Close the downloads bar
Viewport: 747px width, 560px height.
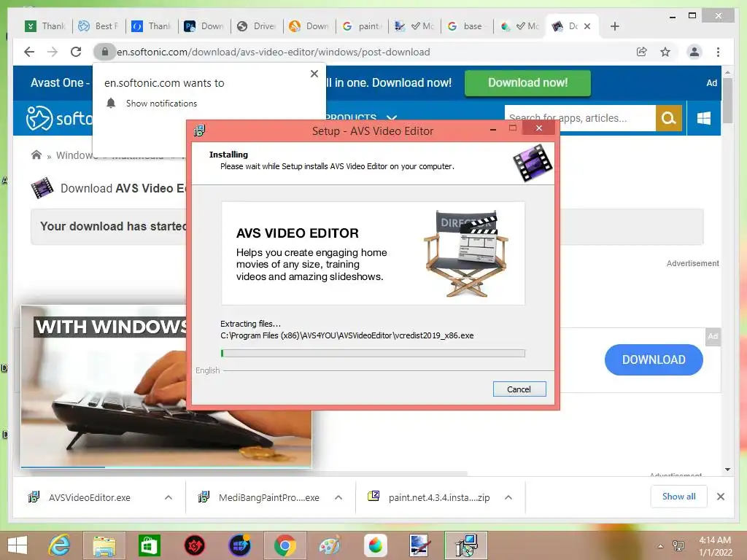point(720,497)
